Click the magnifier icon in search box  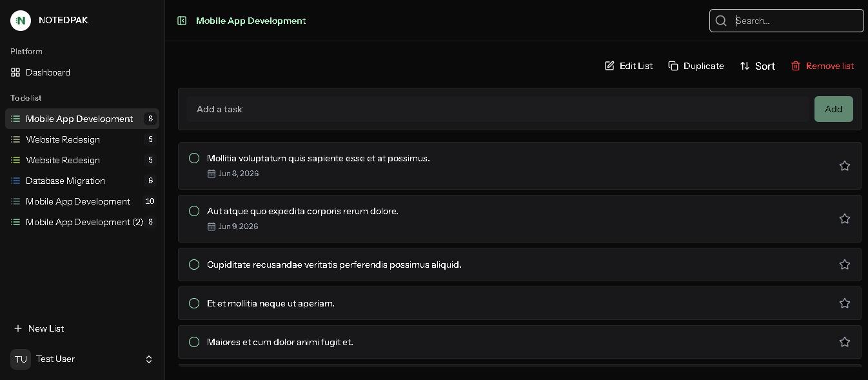(721, 21)
